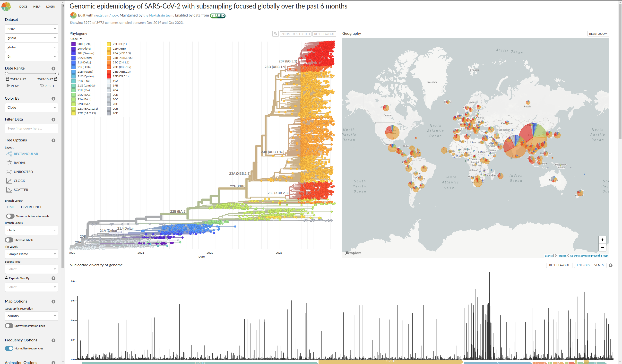Focus the filter query input field

point(32,129)
